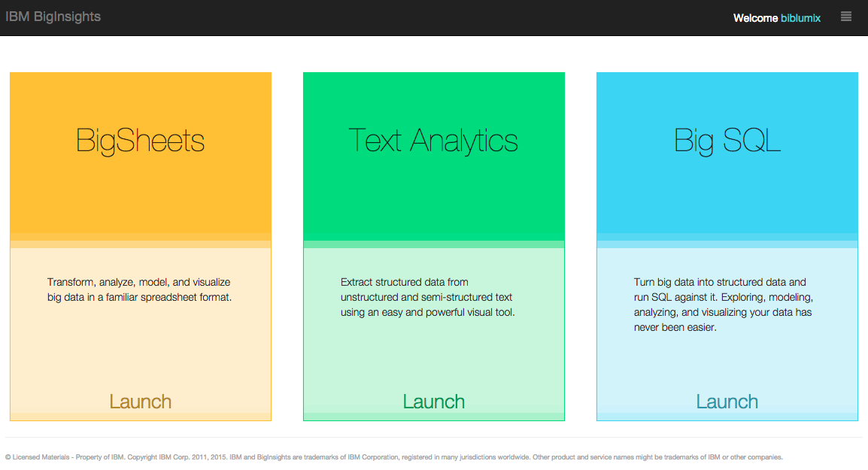Image resolution: width=868 pixels, height=470 pixels.
Task: Click the text 'big data in a familiar spreadsheet format.'
Action: 139,298
